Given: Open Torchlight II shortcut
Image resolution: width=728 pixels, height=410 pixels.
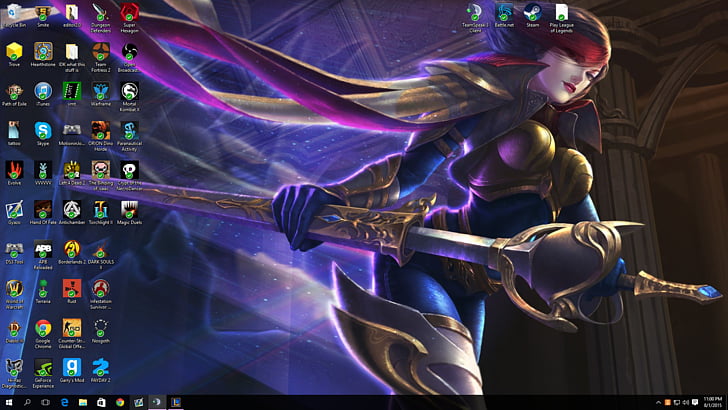Looking at the screenshot, I should [101, 213].
